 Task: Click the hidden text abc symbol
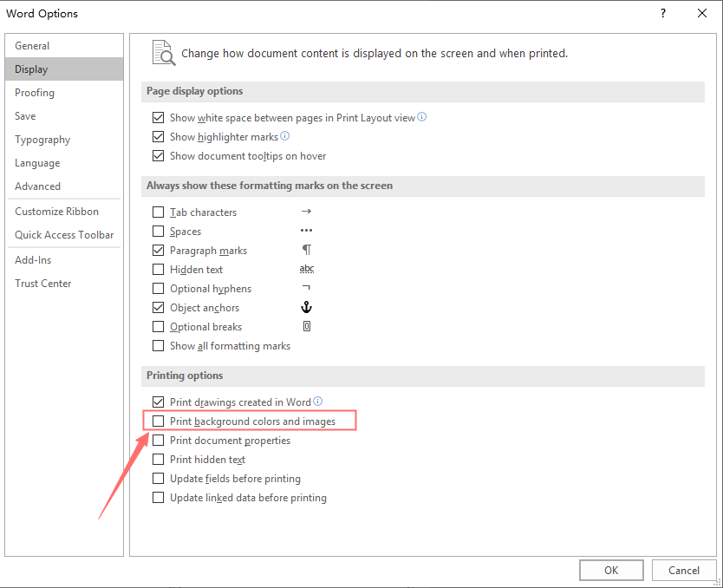pos(307,268)
